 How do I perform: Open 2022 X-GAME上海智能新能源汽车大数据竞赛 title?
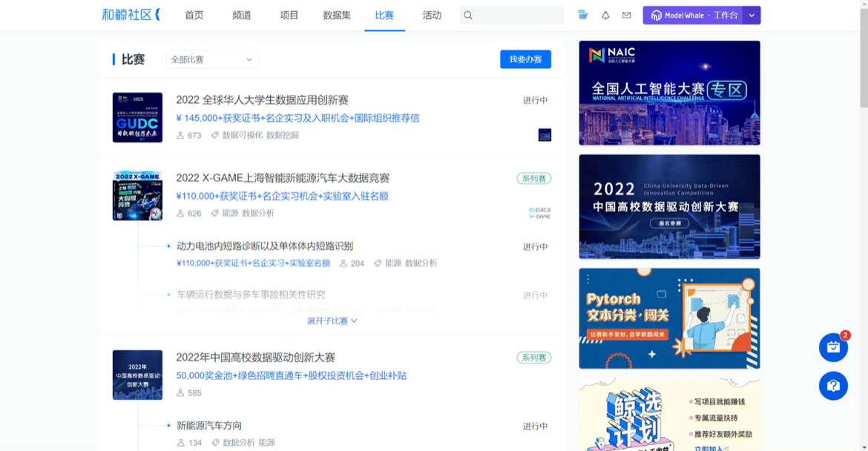283,178
